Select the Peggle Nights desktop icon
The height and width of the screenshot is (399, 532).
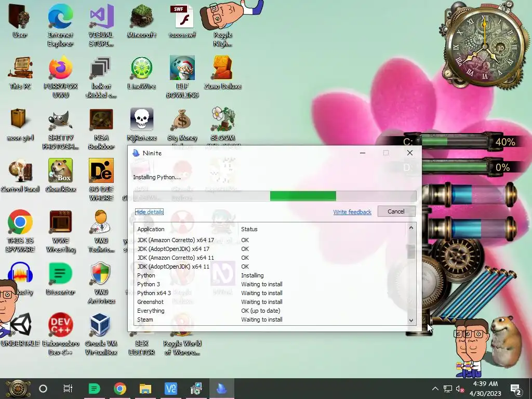point(223,25)
